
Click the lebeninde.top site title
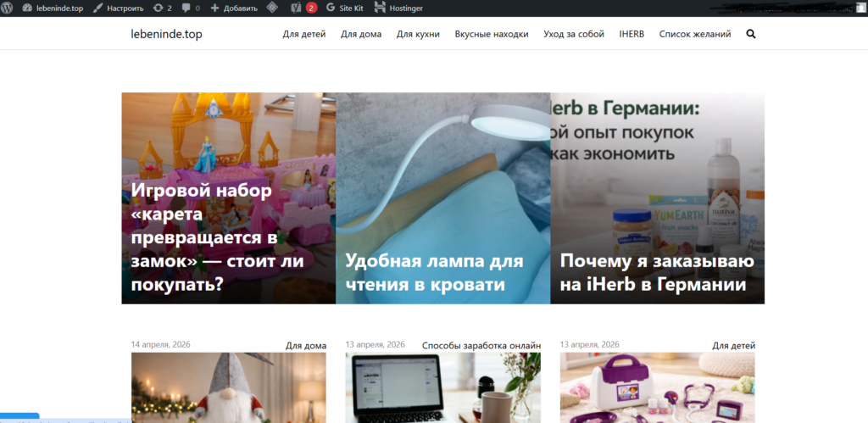[x=167, y=34]
